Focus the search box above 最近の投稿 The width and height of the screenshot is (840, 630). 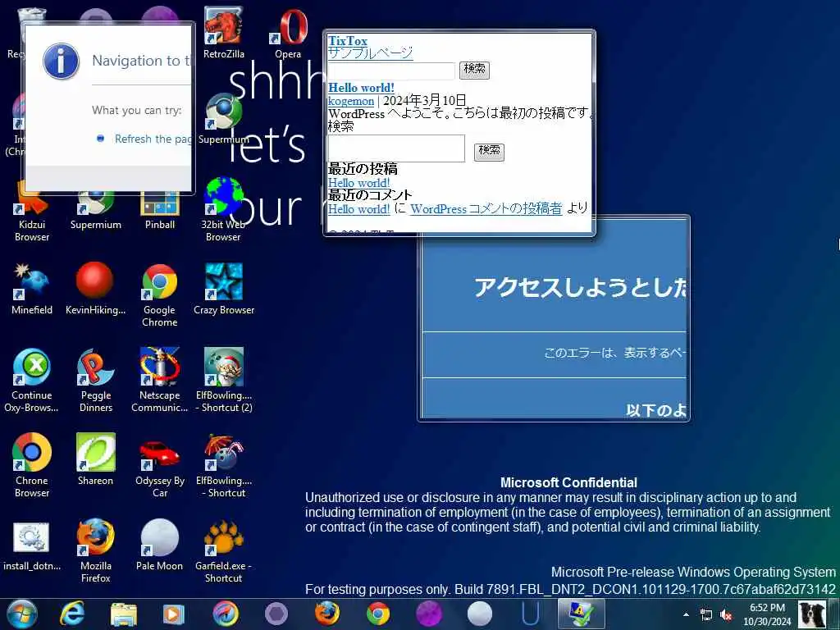pos(396,148)
